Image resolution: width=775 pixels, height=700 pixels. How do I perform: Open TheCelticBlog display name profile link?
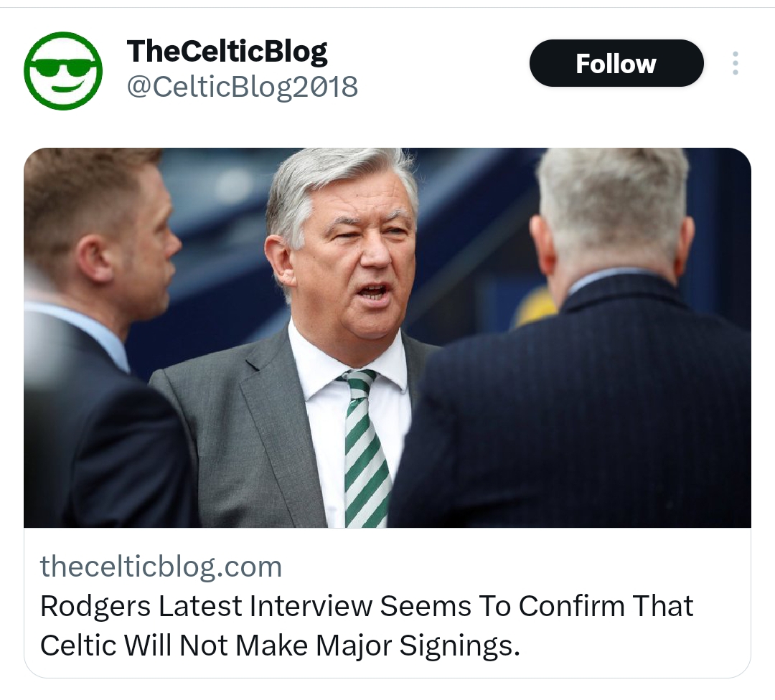click(x=227, y=52)
